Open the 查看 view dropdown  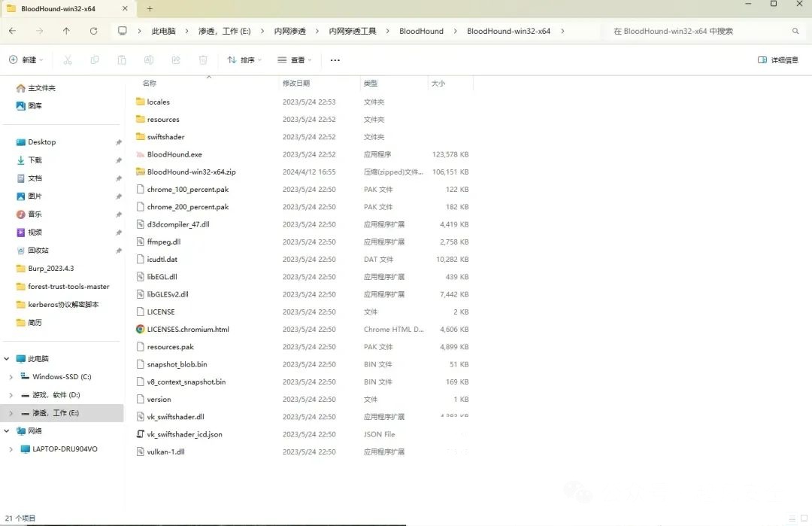coord(294,60)
